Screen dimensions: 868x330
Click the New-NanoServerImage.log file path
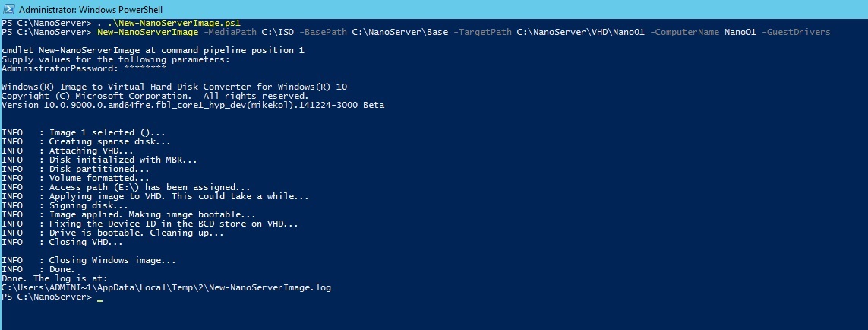pyautogui.click(x=166, y=287)
